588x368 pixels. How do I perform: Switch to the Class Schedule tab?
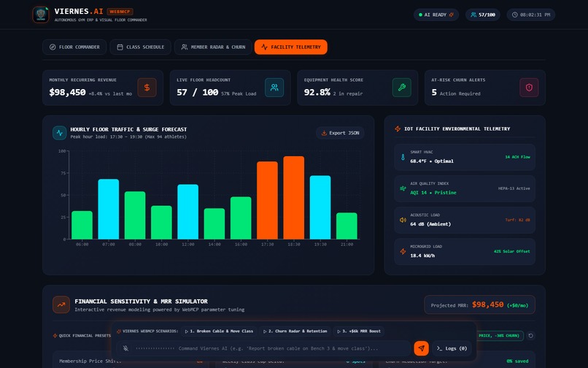tap(140, 47)
